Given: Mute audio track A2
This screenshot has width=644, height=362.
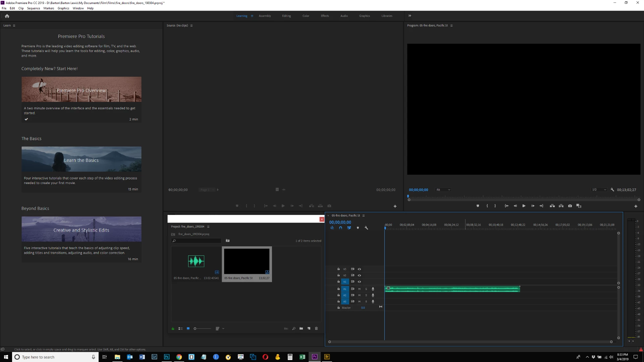Looking at the screenshot, I should click(359, 295).
